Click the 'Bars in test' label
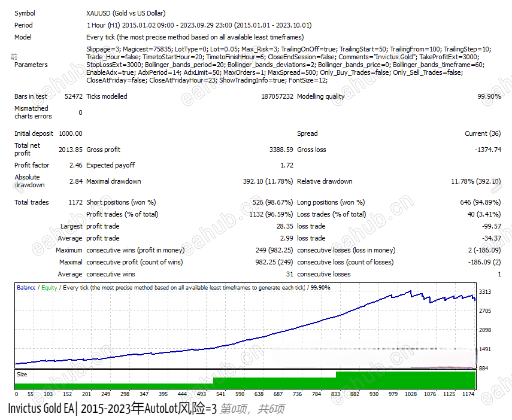The width and height of the screenshot is (512, 420). pos(31,96)
